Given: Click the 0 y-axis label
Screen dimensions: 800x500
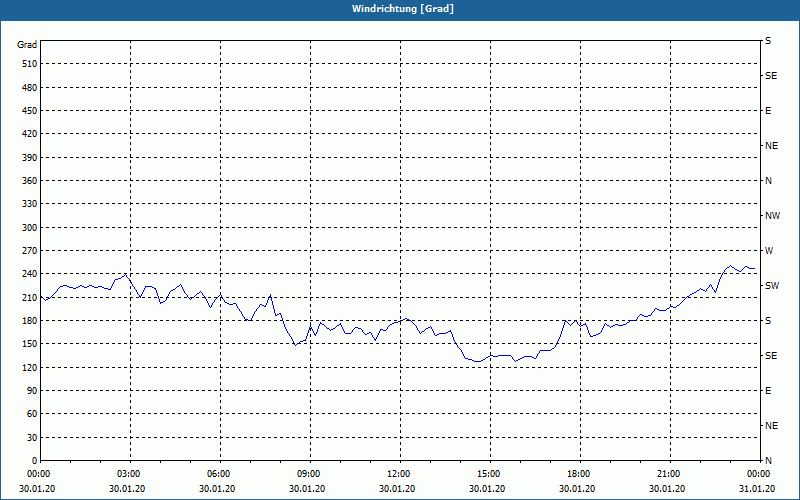Looking at the screenshot, I should [34, 461].
